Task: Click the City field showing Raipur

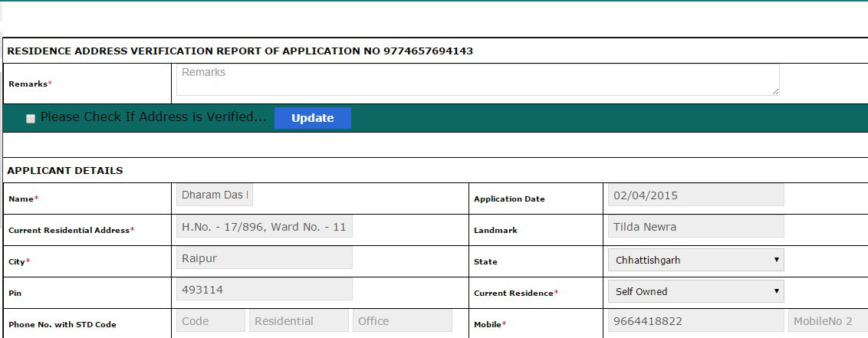Action: 264,258
